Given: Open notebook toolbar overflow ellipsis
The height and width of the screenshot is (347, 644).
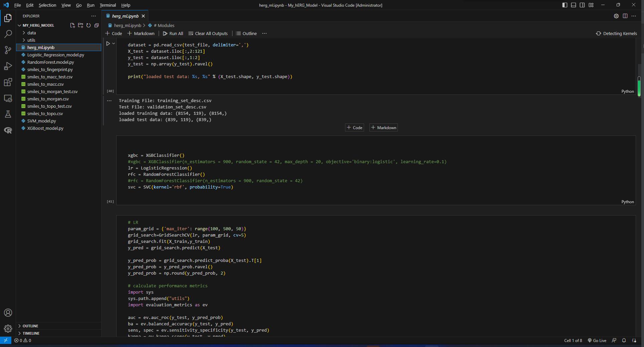Looking at the screenshot, I should [x=265, y=33].
